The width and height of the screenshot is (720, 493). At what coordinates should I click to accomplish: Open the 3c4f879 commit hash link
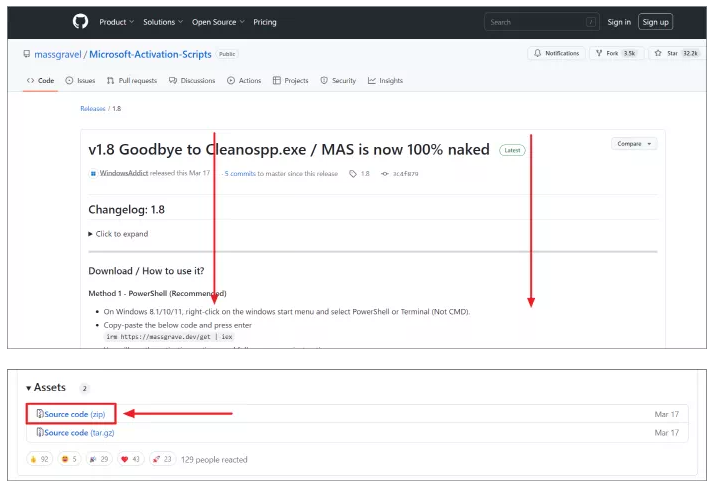click(405, 174)
